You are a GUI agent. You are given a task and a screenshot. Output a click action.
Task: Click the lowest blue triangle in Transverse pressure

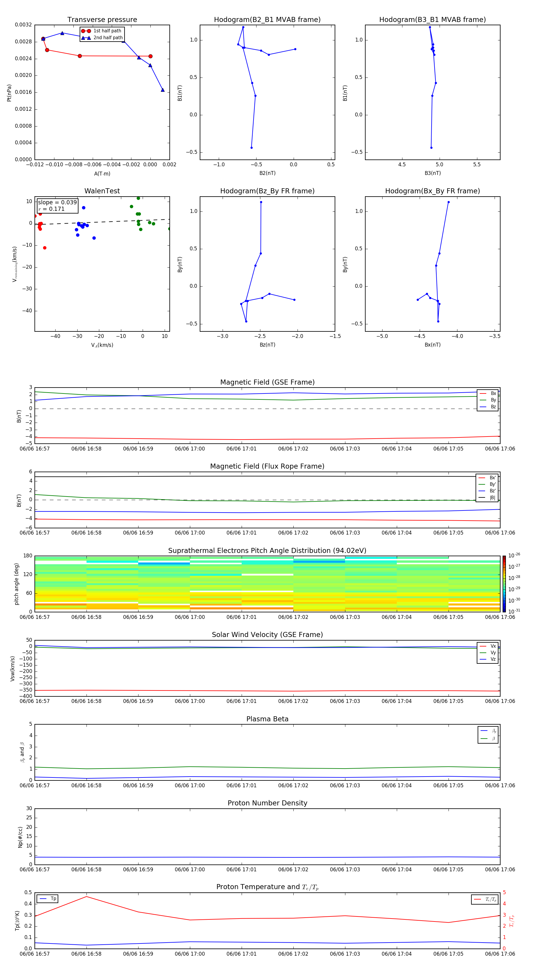[x=163, y=90]
